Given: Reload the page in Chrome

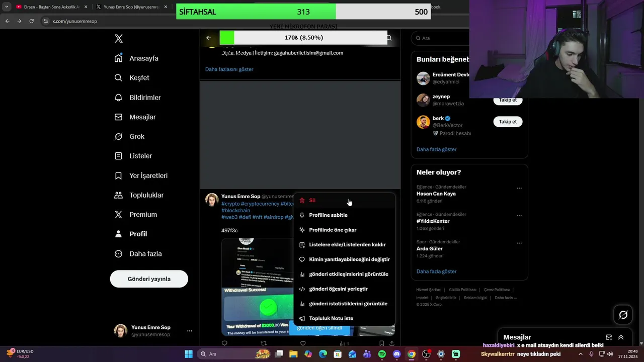Looking at the screenshot, I should click(x=31, y=21).
